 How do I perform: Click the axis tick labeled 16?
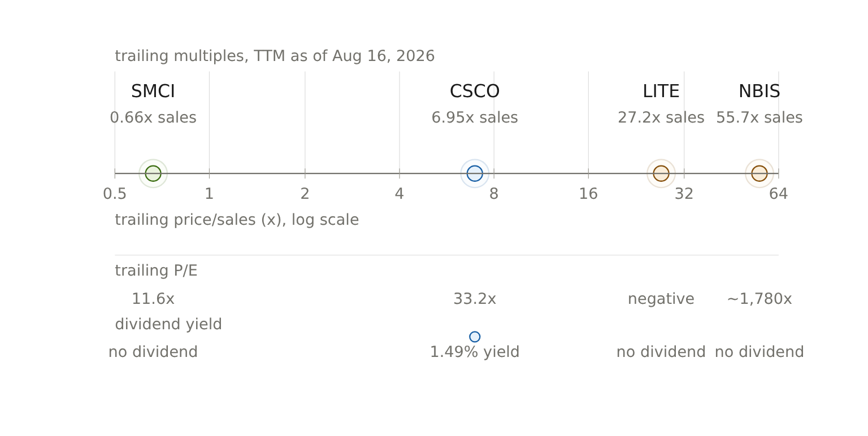pos(588,194)
